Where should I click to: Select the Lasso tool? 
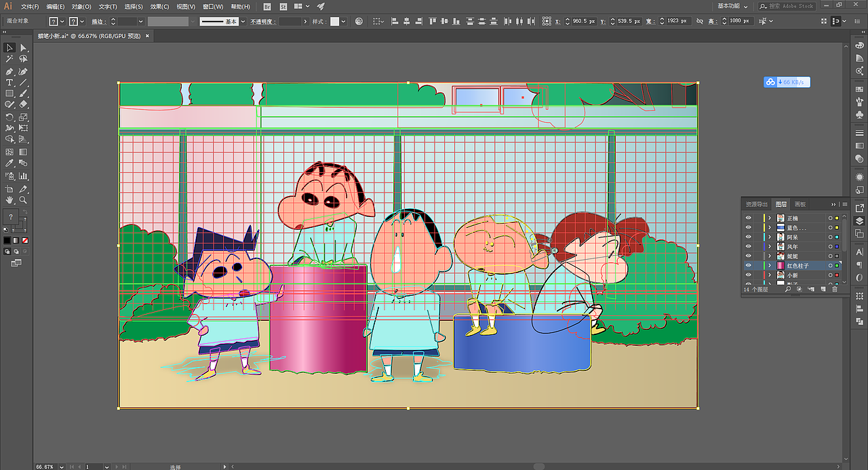tap(23, 59)
